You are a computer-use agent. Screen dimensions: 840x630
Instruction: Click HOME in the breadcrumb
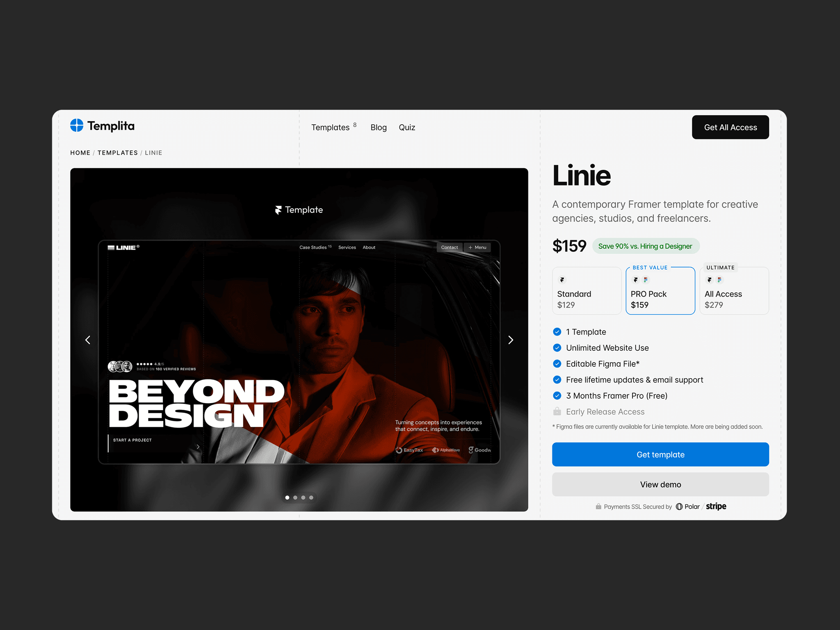click(80, 153)
